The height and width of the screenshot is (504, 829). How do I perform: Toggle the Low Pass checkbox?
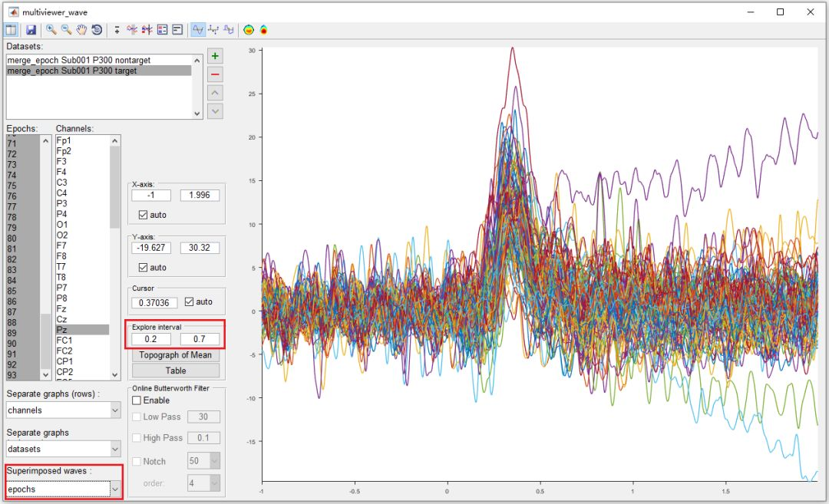[137, 417]
